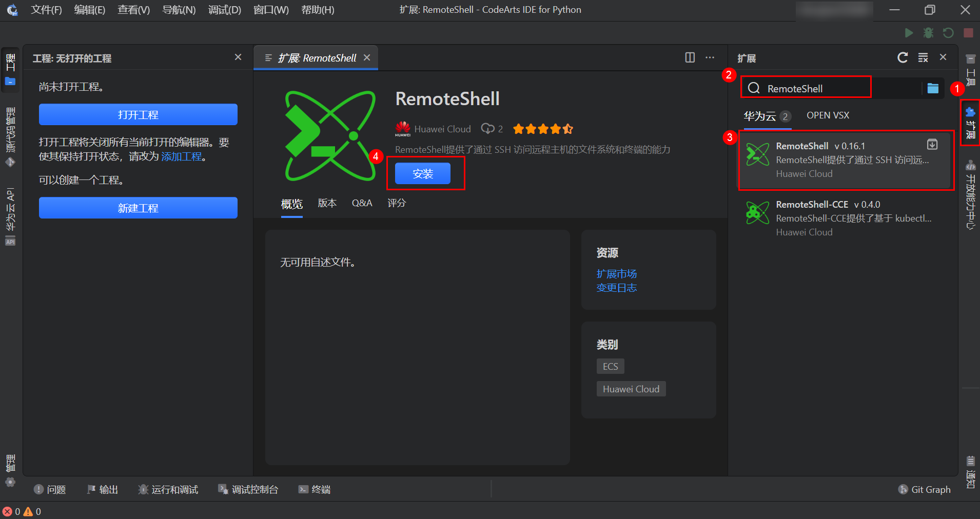The width and height of the screenshot is (980, 519).
Task: Click the restart icon in top toolbar
Action: 948,33
